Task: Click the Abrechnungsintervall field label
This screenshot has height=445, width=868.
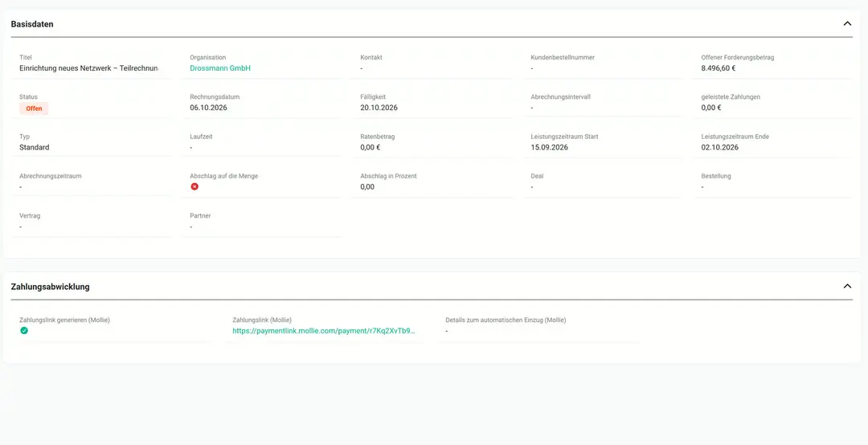Action: [x=561, y=97]
